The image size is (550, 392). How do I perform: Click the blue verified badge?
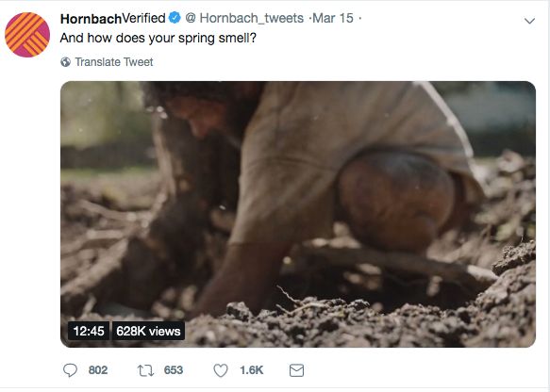[175, 18]
